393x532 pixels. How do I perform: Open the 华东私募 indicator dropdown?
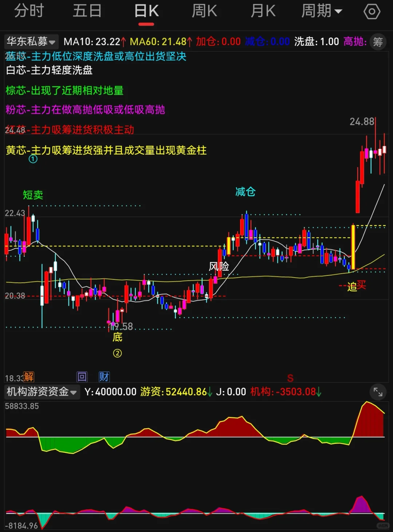point(31,41)
